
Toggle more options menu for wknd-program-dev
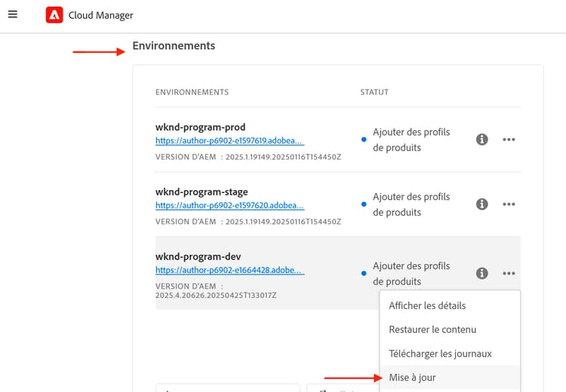pyautogui.click(x=509, y=273)
